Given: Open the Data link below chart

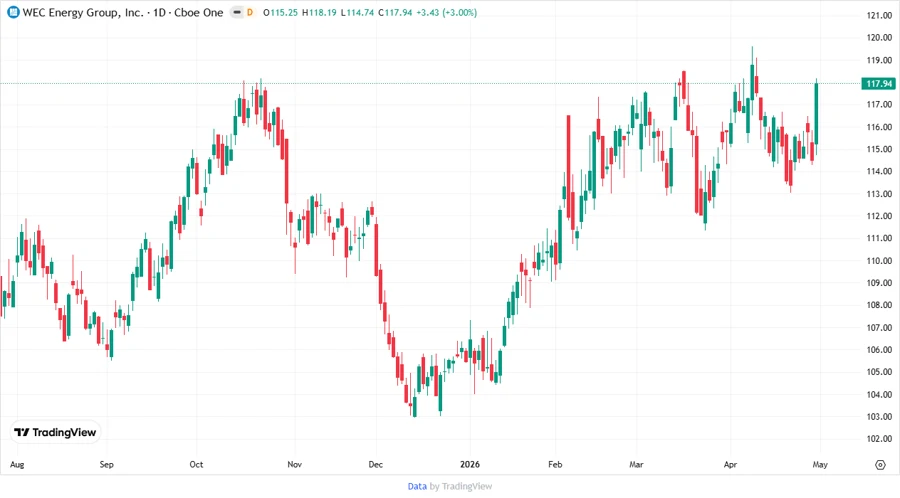Looking at the screenshot, I should click(417, 486).
